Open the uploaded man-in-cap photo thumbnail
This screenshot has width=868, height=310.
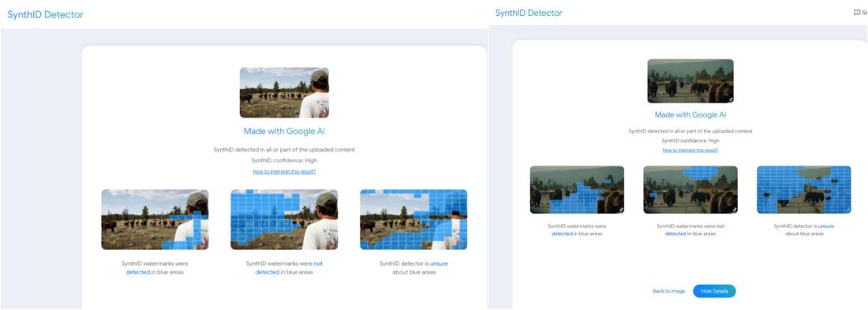pos(284,92)
